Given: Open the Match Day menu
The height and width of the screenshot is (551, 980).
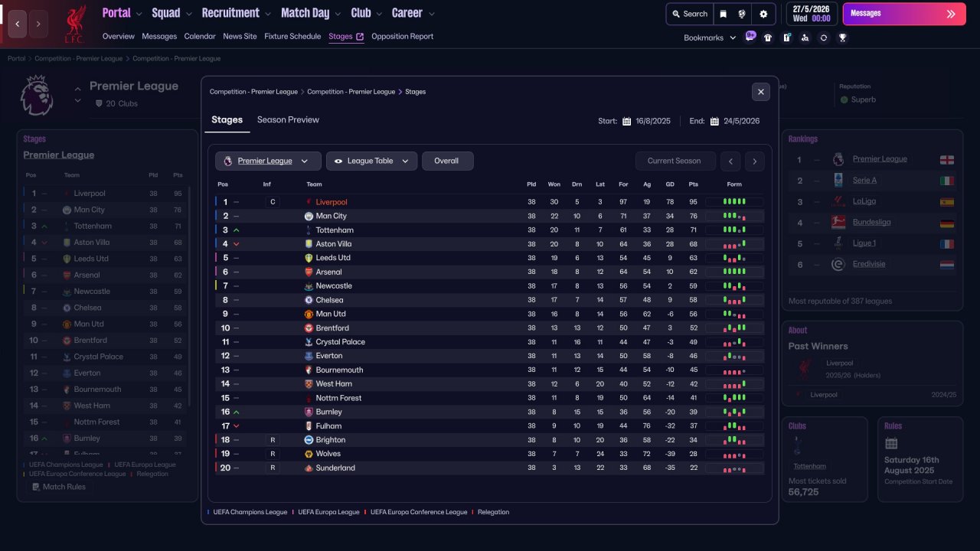Looking at the screenshot, I should coord(305,13).
